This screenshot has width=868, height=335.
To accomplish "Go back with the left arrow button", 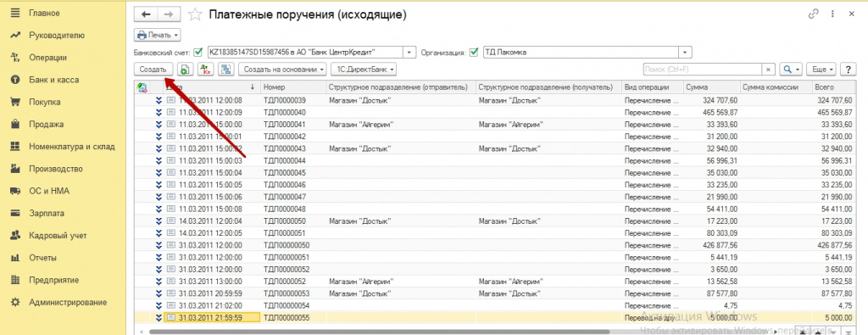I will coord(146,15).
